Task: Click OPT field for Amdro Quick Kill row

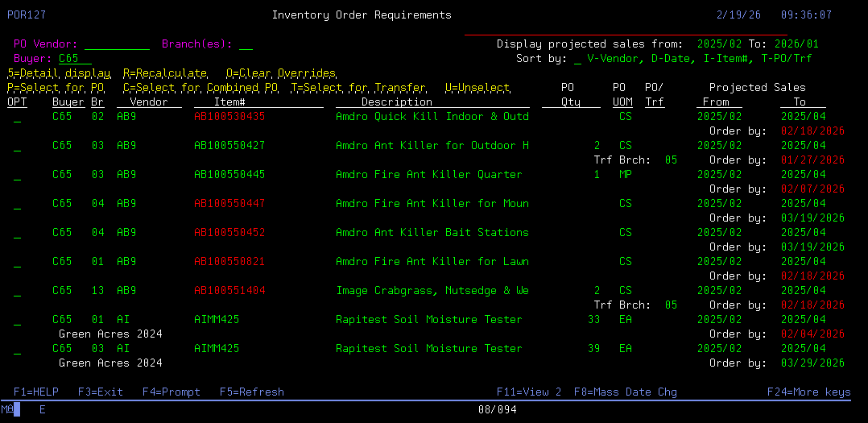Action: click(x=17, y=118)
